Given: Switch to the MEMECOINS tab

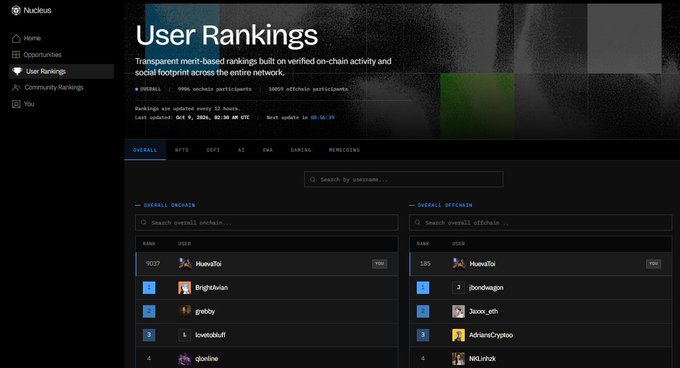Looking at the screenshot, I should pyautogui.click(x=344, y=150).
